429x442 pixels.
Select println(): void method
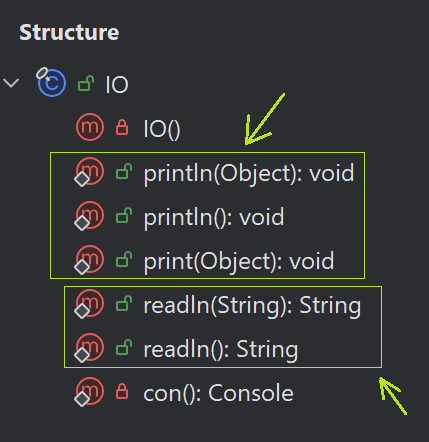pyautogui.click(x=214, y=217)
